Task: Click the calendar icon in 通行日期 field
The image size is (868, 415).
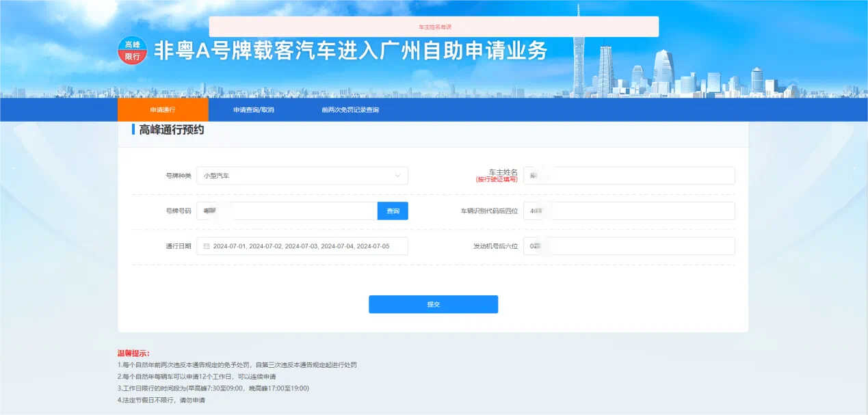Action: 206,246
